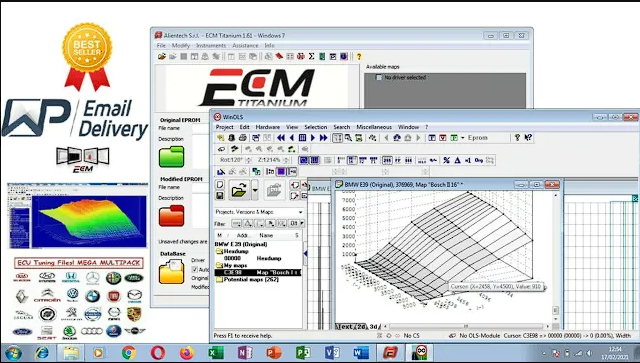This screenshot has height=363, width=640.
Task: Click the green original EPROM folder icon
Action: click(171, 157)
